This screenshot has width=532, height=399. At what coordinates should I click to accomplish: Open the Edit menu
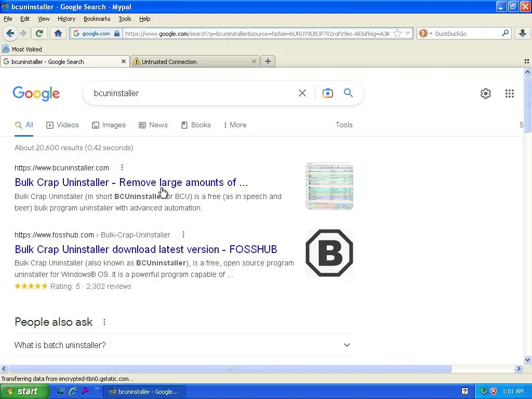25,19
